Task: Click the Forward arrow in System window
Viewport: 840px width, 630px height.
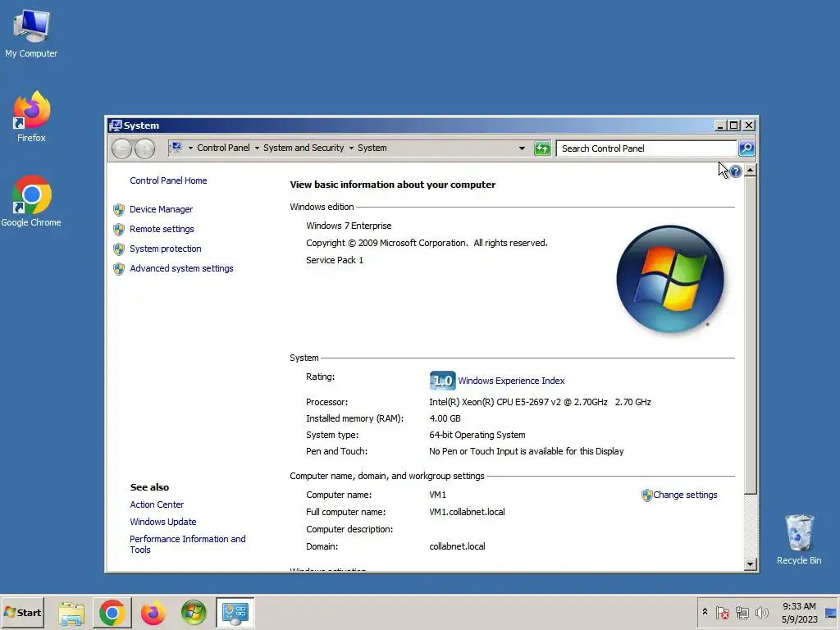Action: (x=144, y=148)
